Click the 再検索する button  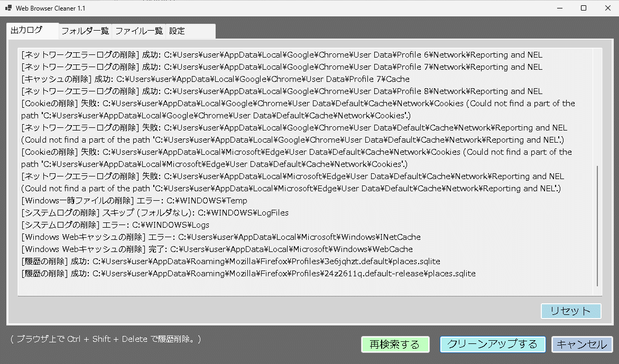[395, 344]
